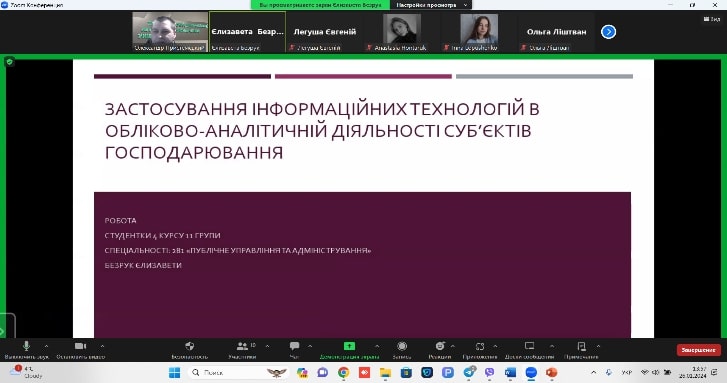
Task: Open PowerPoint from taskbar
Action: (552, 372)
